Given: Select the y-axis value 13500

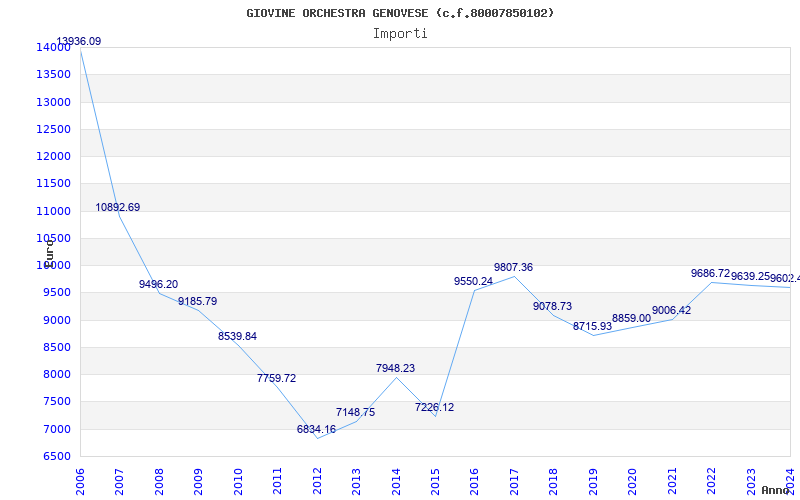Looking at the screenshot, I should click(53, 74).
